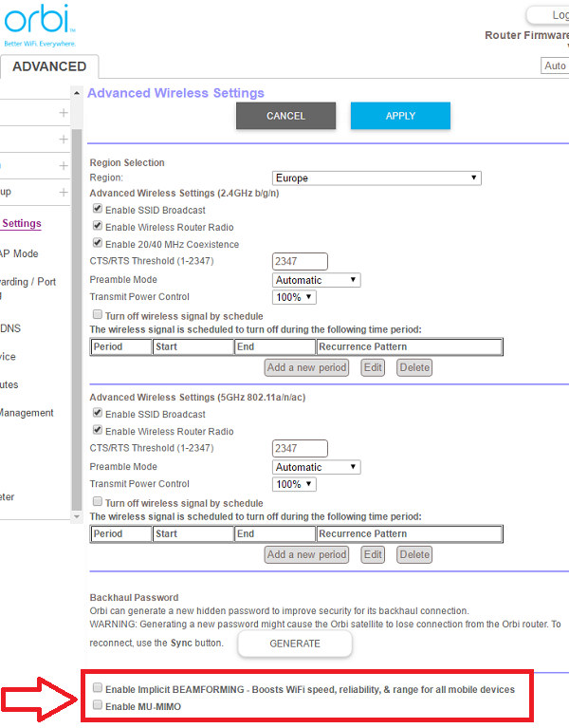Viewport: 569px width, 728px height.
Task: Click Router Firmware text
Action: tap(527, 35)
